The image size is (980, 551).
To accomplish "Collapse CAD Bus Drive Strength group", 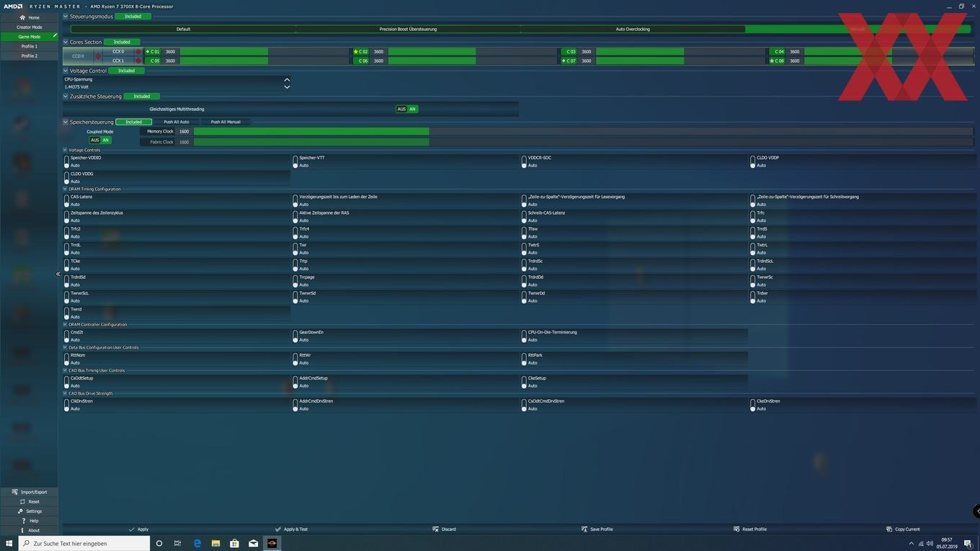I will point(65,393).
